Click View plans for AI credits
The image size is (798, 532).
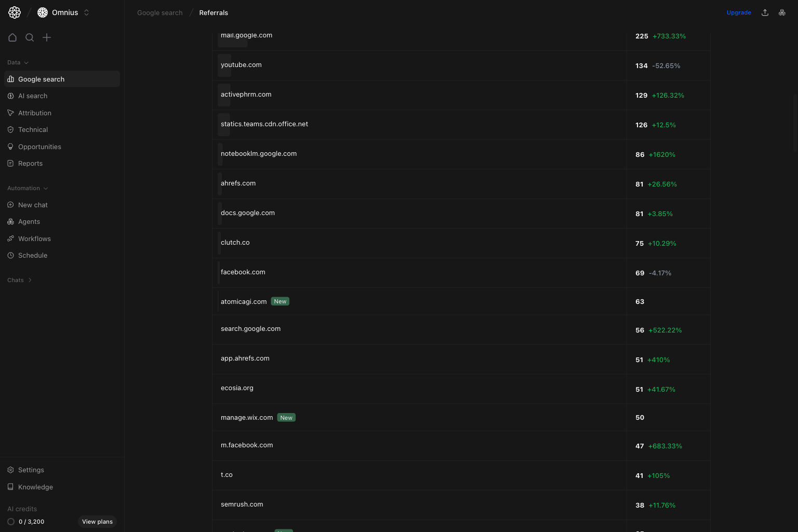97,522
